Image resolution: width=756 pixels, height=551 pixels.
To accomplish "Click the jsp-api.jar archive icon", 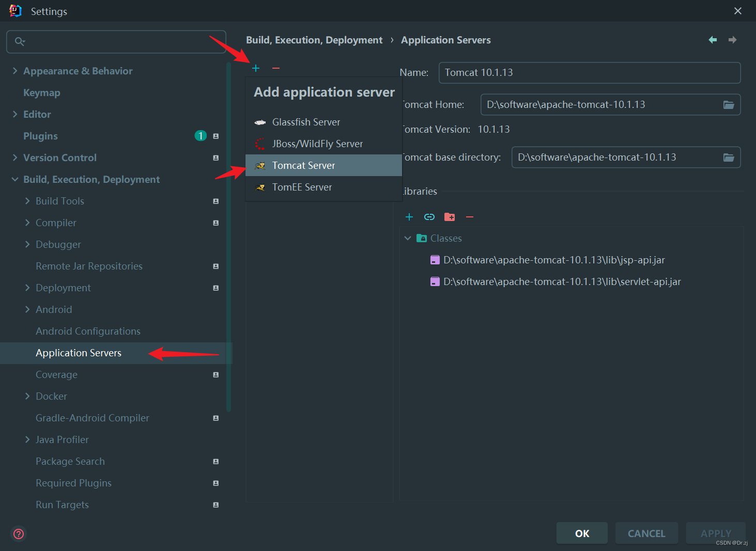I will click(x=435, y=260).
